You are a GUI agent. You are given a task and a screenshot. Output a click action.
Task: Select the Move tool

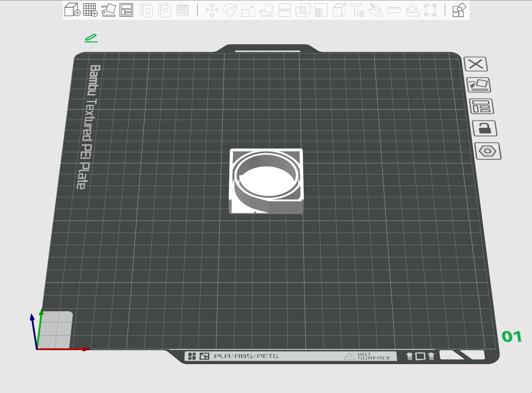(212, 10)
